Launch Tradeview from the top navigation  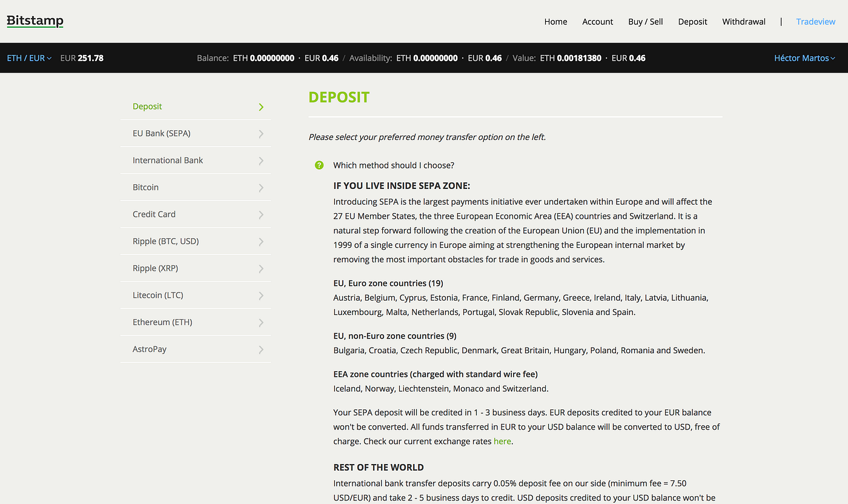coord(815,22)
